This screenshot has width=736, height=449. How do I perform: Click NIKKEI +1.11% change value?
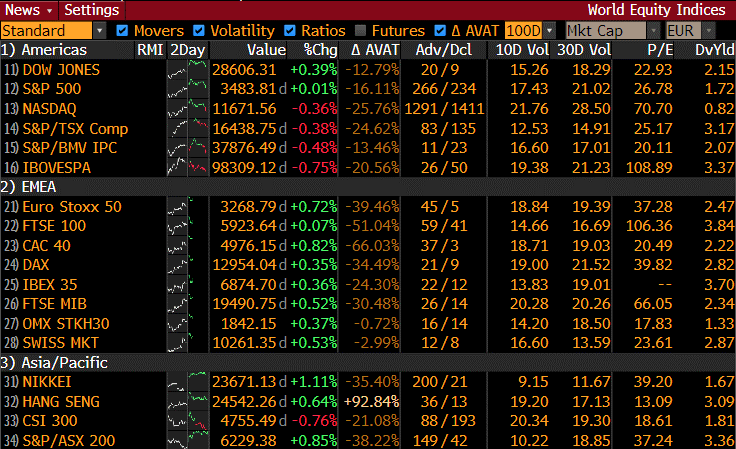tap(314, 382)
